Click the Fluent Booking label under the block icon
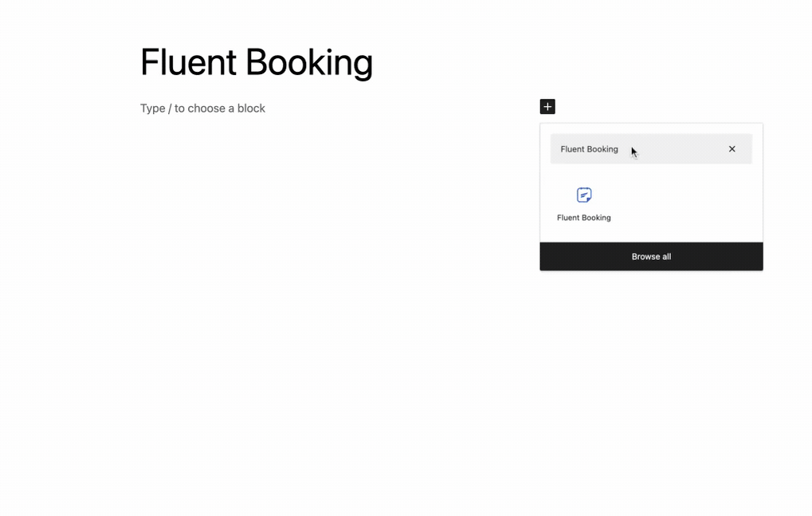The width and height of the screenshot is (812, 516). pyautogui.click(x=583, y=218)
